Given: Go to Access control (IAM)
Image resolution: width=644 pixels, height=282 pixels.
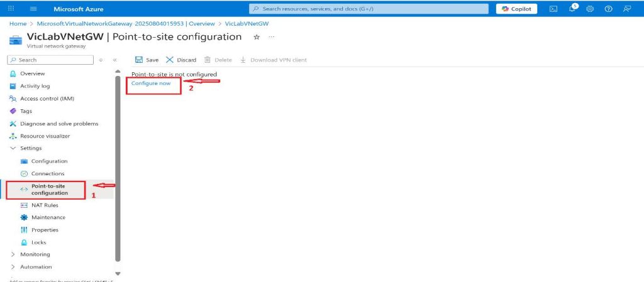Looking at the screenshot, I should click(47, 99).
